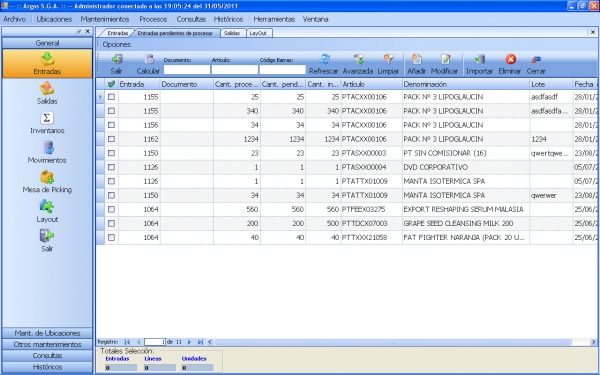Sort by Artículo column header

tap(371, 84)
